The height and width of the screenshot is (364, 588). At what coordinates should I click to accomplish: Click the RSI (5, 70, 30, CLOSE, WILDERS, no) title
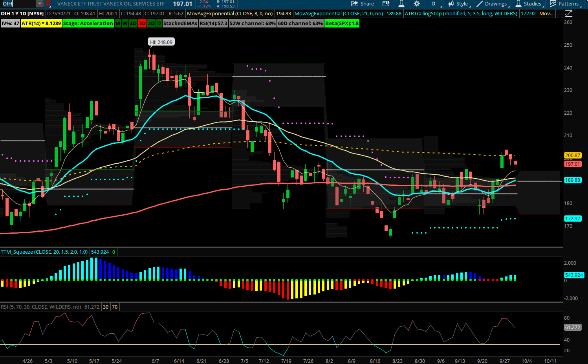tap(41, 307)
